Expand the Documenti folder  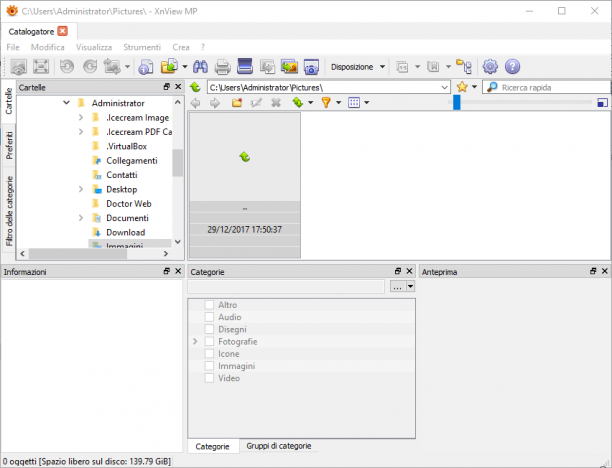click(81, 218)
